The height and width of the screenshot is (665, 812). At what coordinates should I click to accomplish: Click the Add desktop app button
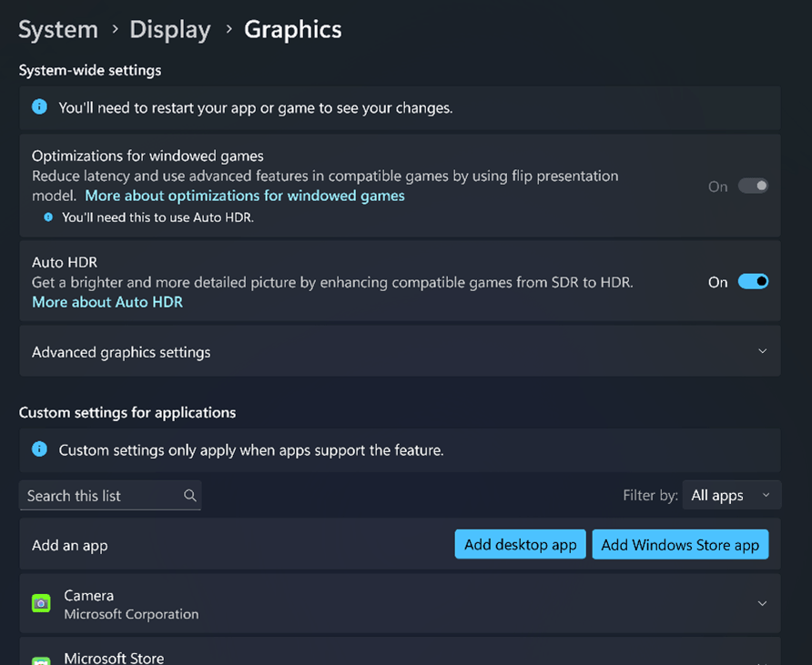520,544
